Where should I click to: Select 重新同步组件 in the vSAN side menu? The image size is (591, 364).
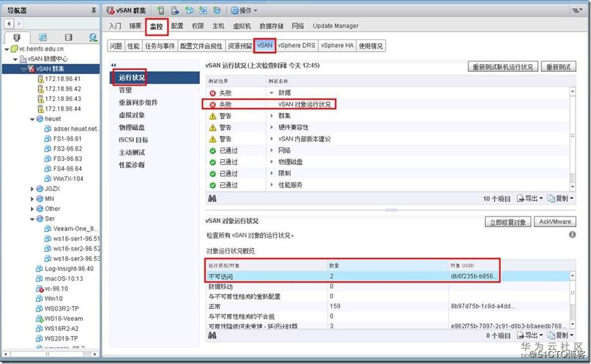[139, 102]
